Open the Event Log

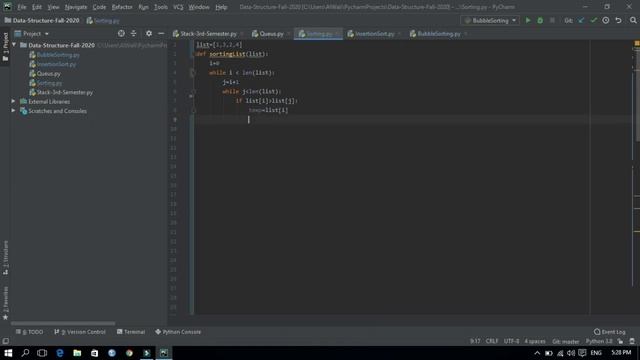(x=610, y=332)
